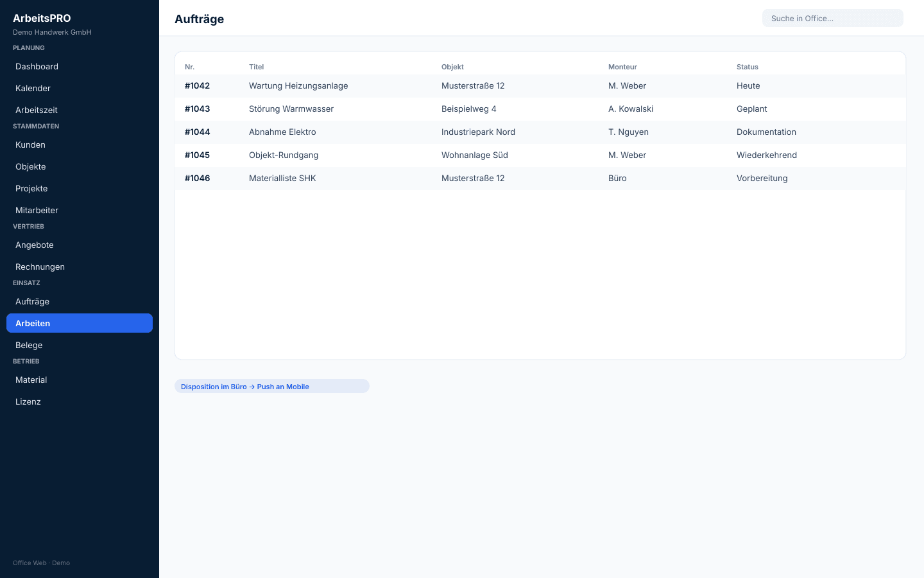924x578 pixels.
Task: Go to the Material page
Action: 80,380
